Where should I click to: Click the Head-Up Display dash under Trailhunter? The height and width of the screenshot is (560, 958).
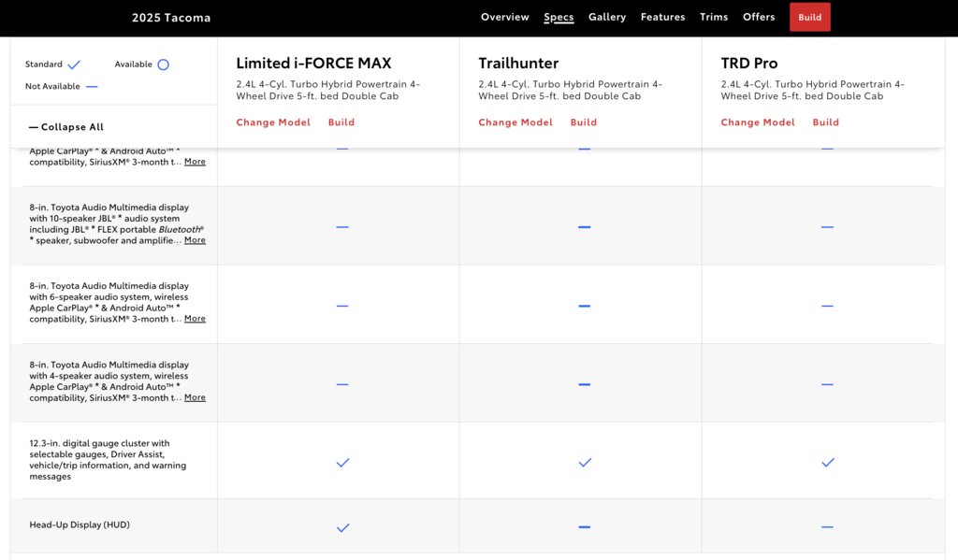585,527
